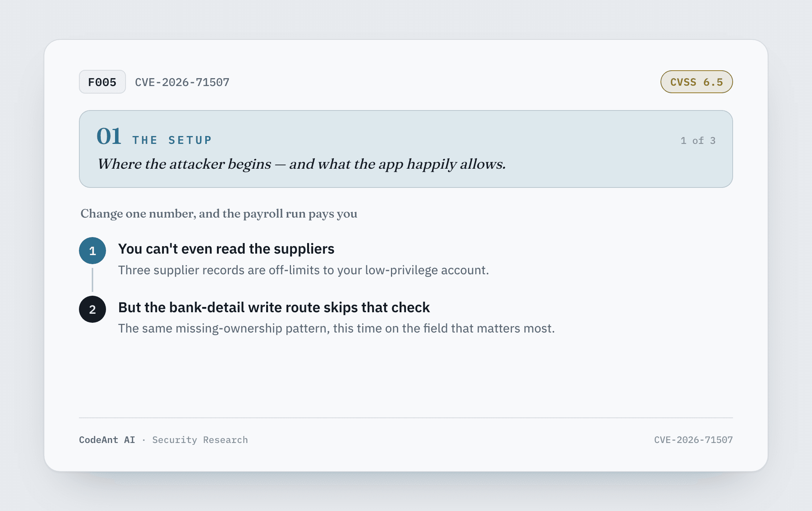The height and width of the screenshot is (511, 812).
Task: Click the dark step 2 circle
Action: pos(92,309)
